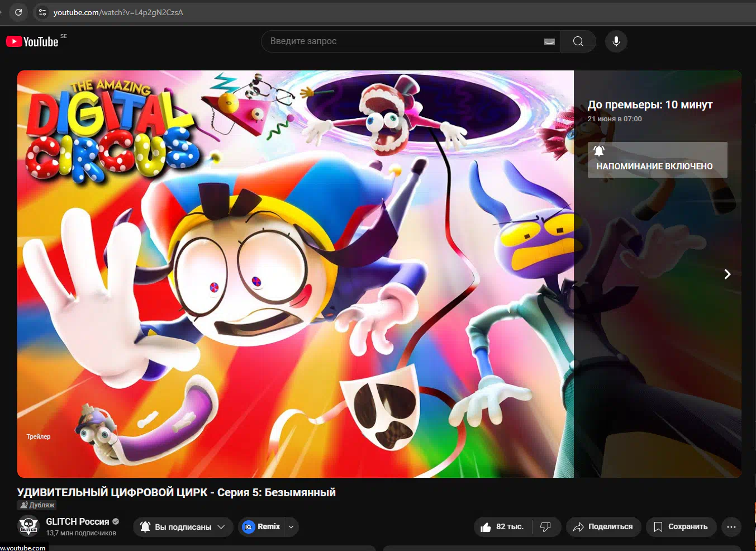Run search with the magnifier button
The height and width of the screenshot is (551, 756).
pos(578,41)
